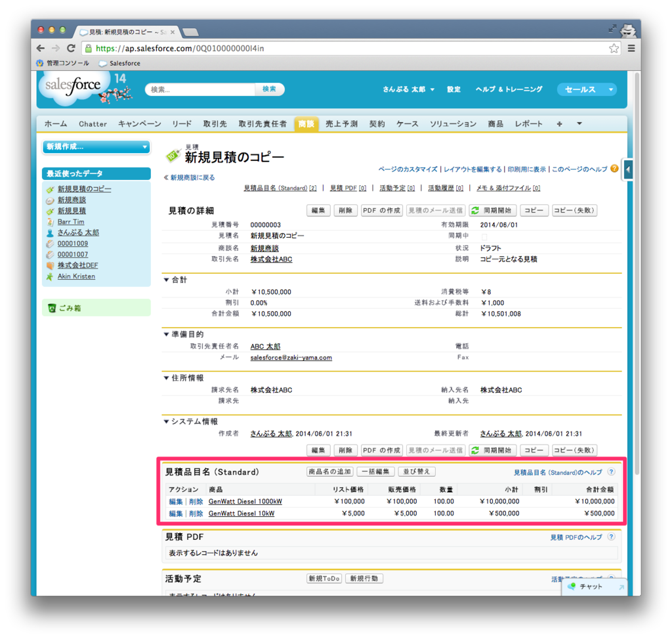Click bottom コピー(失敗) button
Screen dimensions: 672x639
click(574, 450)
